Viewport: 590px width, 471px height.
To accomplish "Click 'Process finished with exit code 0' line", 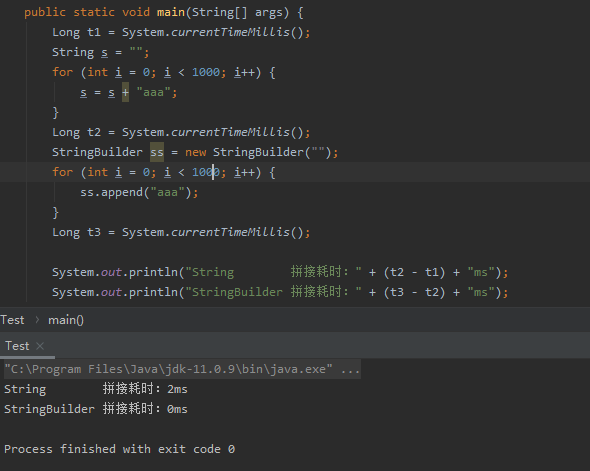I will (x=120, y=449).
